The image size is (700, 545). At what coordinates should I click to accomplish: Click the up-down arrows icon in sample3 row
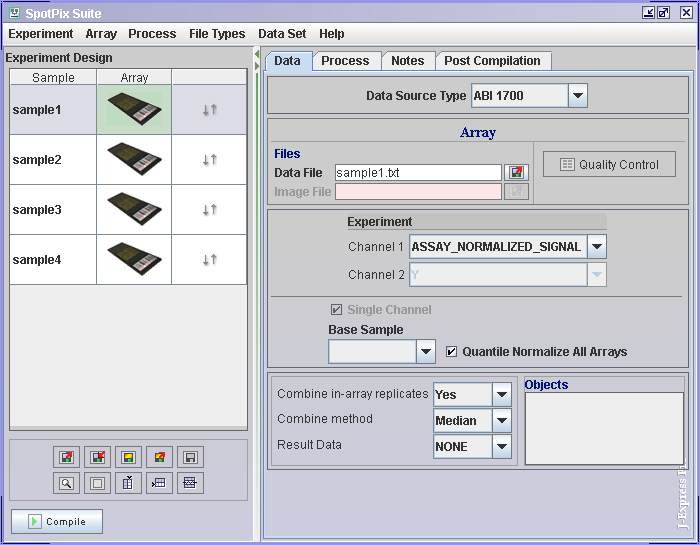[x=209, y=209]
